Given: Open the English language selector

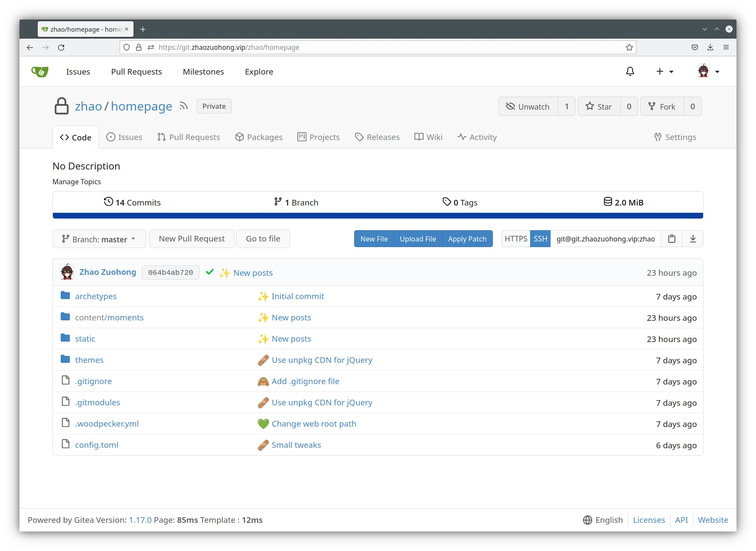Looking at the screenshot, I should tap(603, 520).
